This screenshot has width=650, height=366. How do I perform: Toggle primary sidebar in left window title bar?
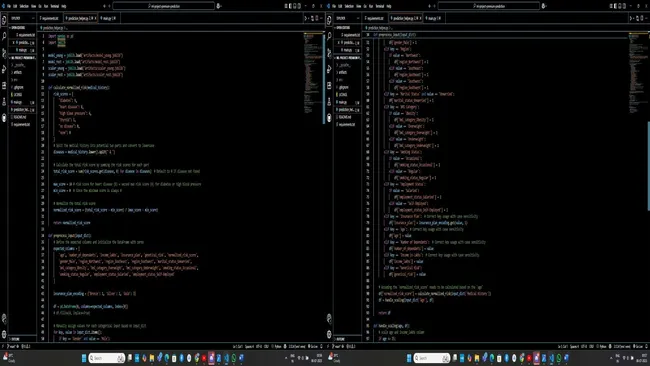(290, 6)
